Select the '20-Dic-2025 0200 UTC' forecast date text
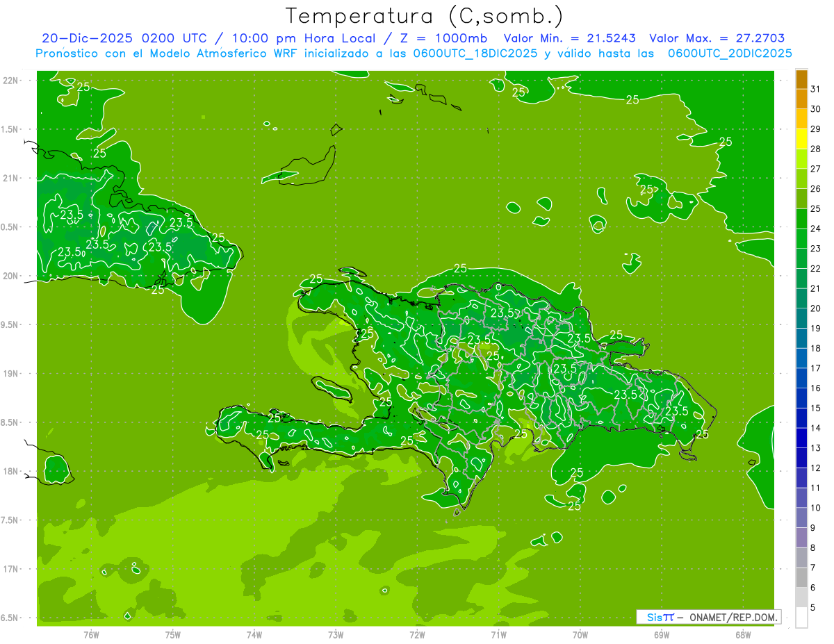834x644 pixels. click(123, 38)
